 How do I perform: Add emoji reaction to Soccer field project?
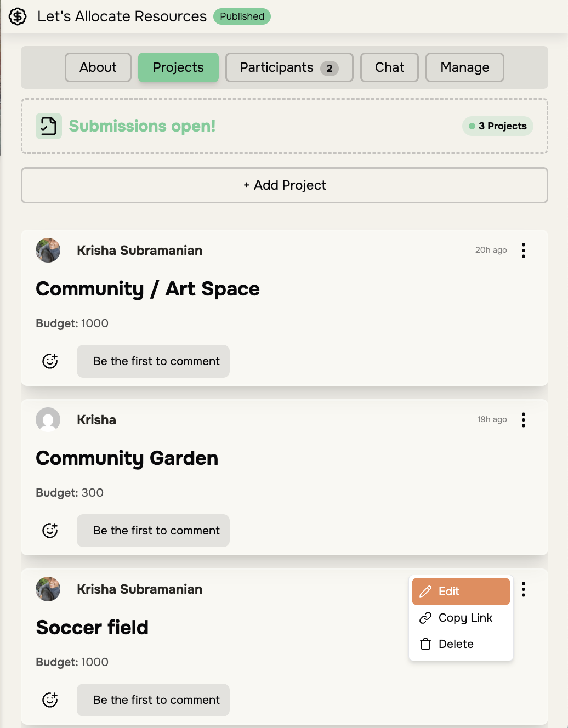[x=50, y=699]
